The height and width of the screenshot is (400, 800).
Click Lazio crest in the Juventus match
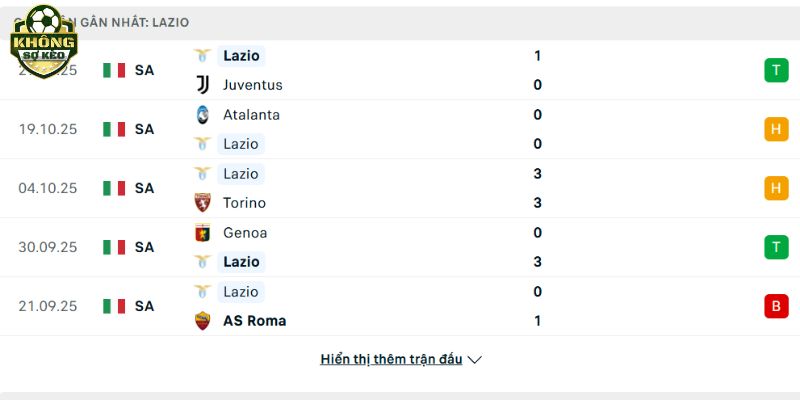coord(203,56)
